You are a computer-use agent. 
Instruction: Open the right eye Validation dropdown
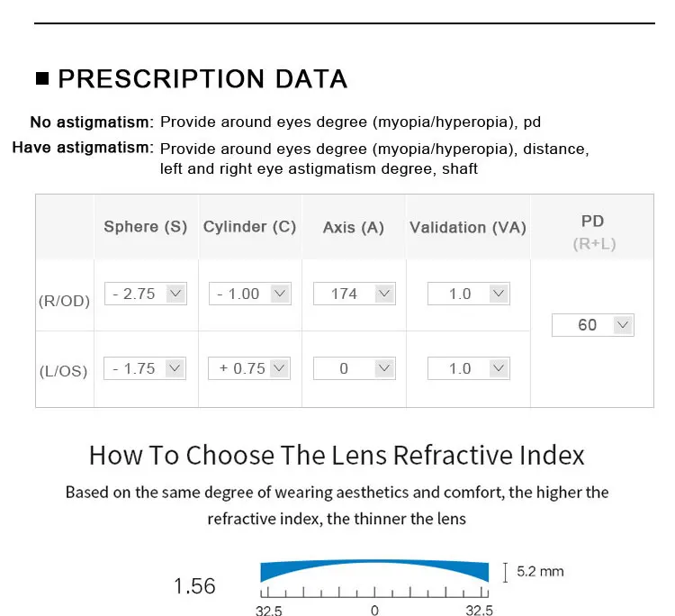[x=468, y=294]
